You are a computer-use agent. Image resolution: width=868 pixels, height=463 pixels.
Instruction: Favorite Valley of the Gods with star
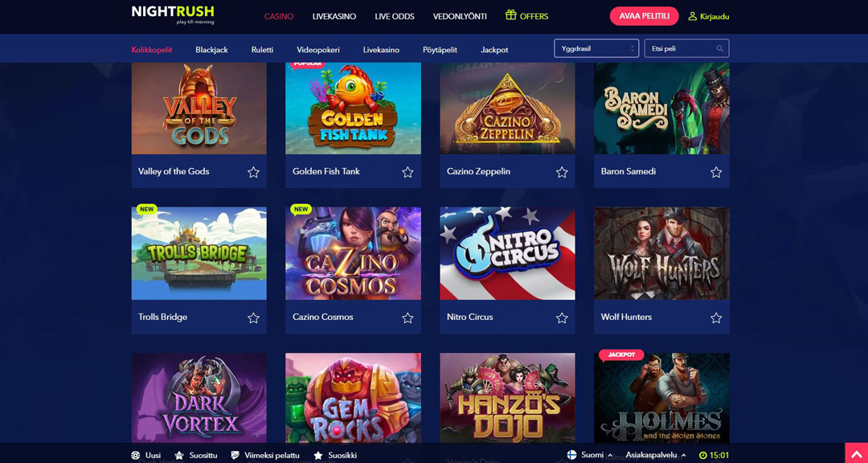pos(253,172)
